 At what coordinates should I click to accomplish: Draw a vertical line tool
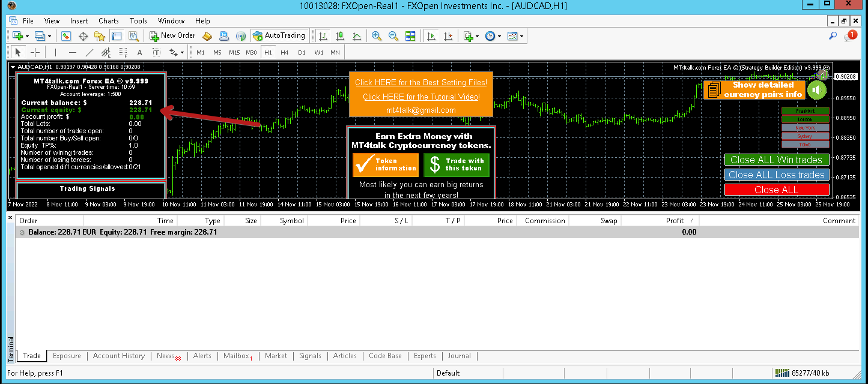55,52
